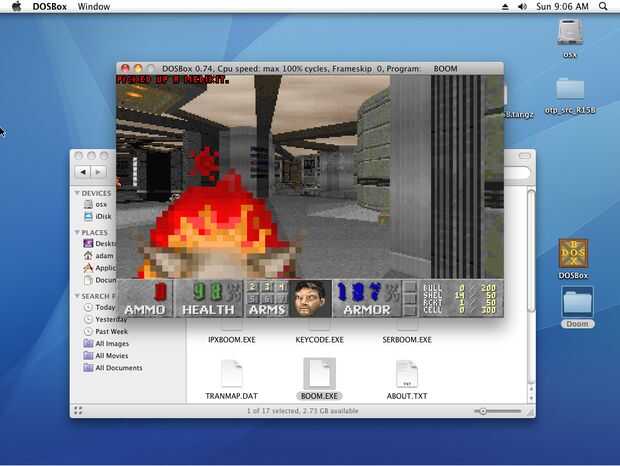Select the BOOM.EXE file icon
Viewport: 620px width, 466px height.
click(x=319, y=374)
